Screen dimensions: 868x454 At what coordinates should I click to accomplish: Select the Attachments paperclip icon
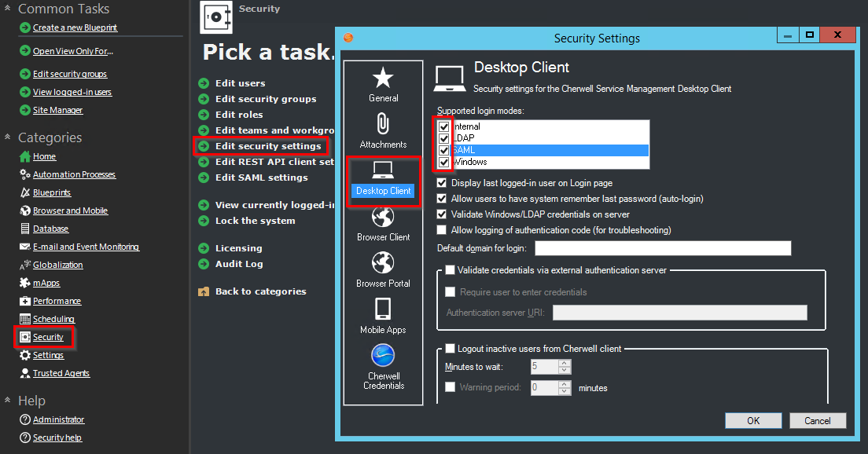coord(383,125)
